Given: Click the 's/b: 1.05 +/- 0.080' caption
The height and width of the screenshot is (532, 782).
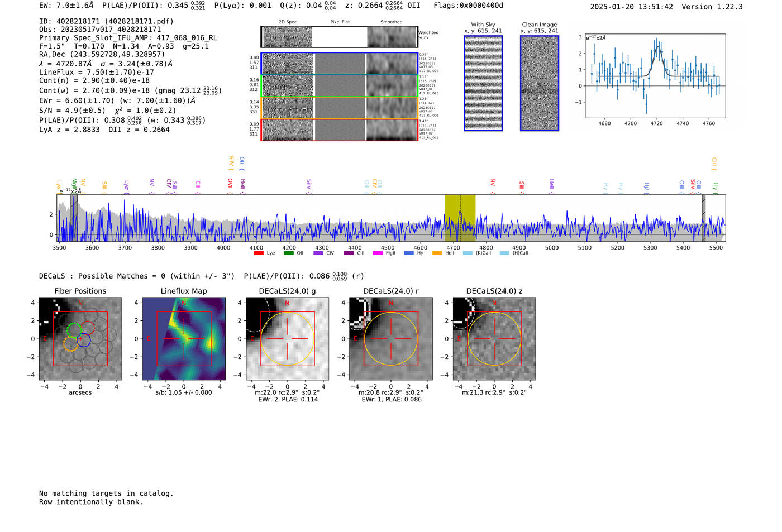Looking at the screenshot, I should [x=184, y=392].
